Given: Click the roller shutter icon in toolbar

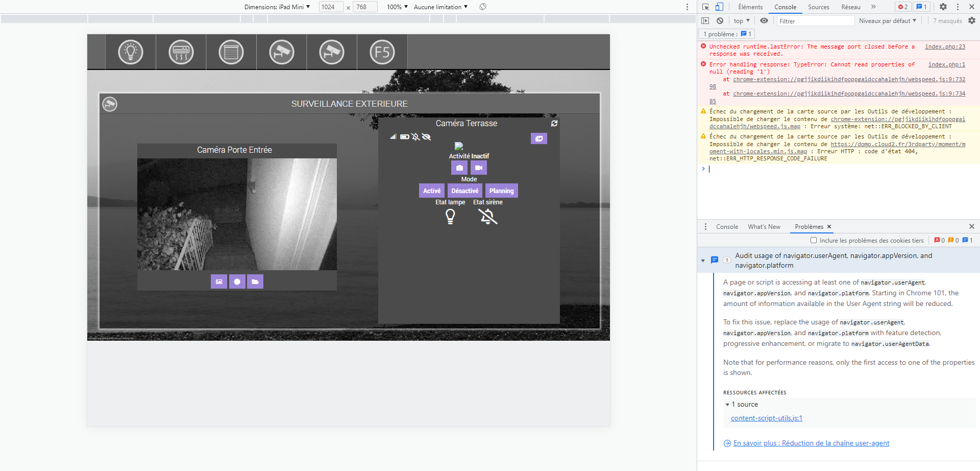Looking at the screenshot, I should pos(231,52).
